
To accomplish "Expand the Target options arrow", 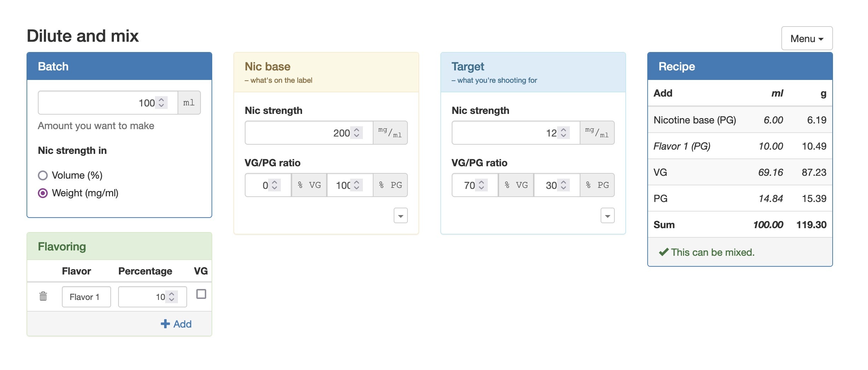I will 607,216.
